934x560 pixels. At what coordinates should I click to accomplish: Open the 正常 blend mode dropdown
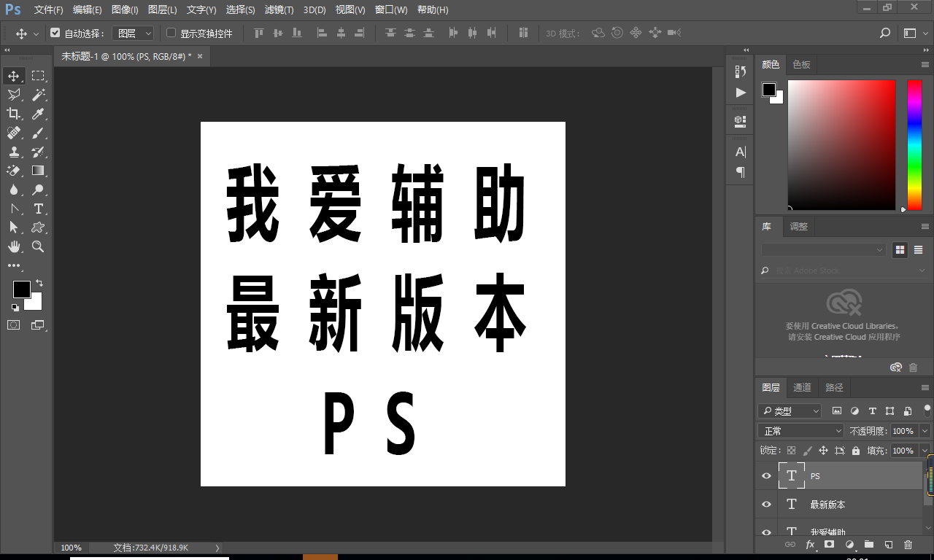pos(800,431)
